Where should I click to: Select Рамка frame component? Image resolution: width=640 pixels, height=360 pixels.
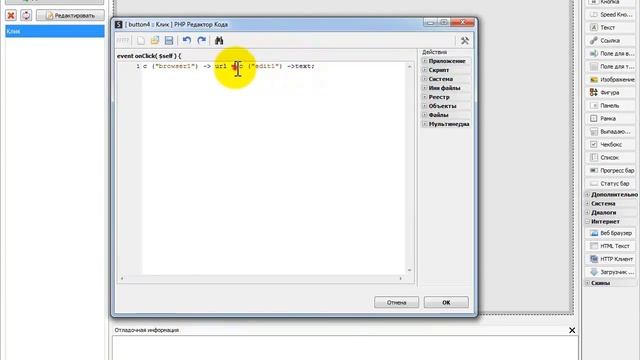tap(610, 118)
